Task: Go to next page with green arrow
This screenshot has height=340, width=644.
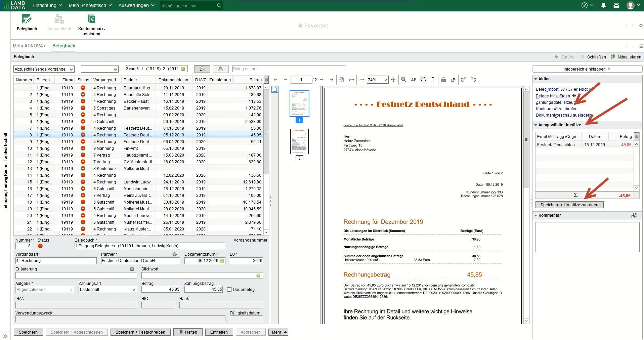Action: [321, 80]
